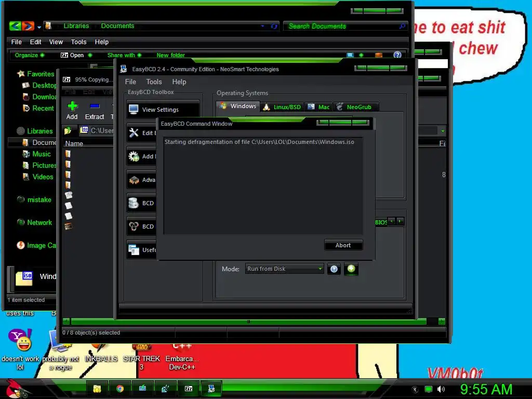Image resolution: width=532 pixels, height=399 pixels.
Task: Select Libraries in navigation pane
Action: [x=35, y=131]
